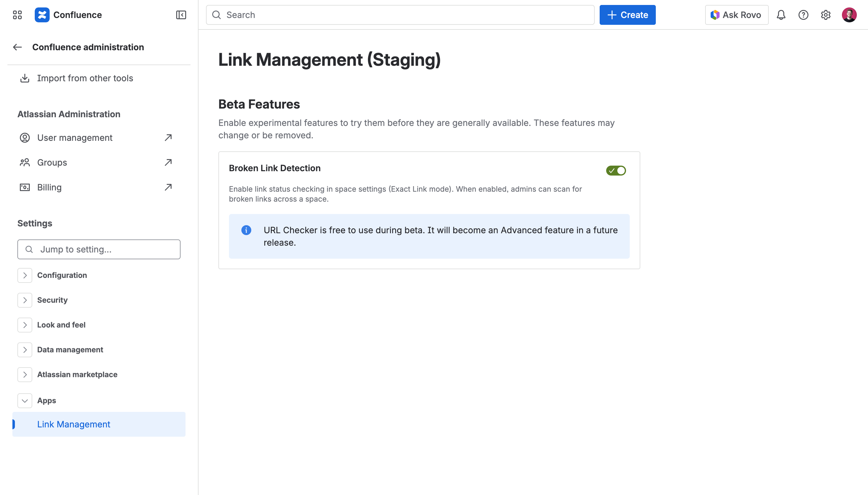This screenshot has height=495, width=868.
Task: Select the Link Management menu item
Action: 74,424
